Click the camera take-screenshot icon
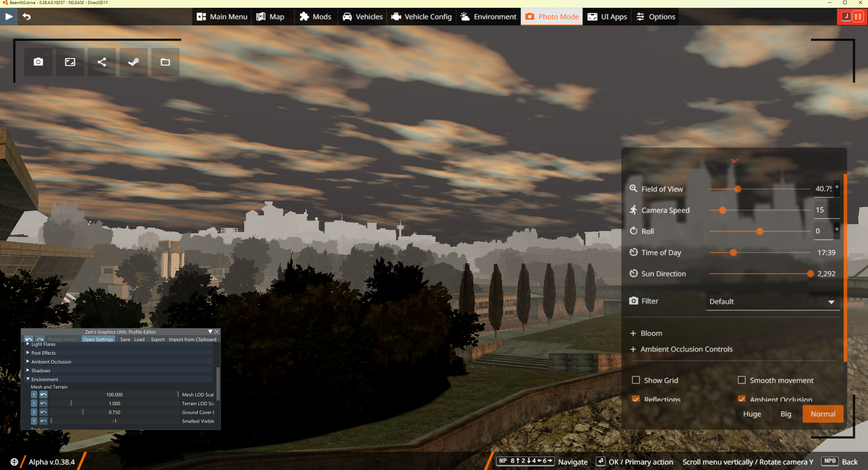Screen dimensions: 868x470 pos(38,62)
